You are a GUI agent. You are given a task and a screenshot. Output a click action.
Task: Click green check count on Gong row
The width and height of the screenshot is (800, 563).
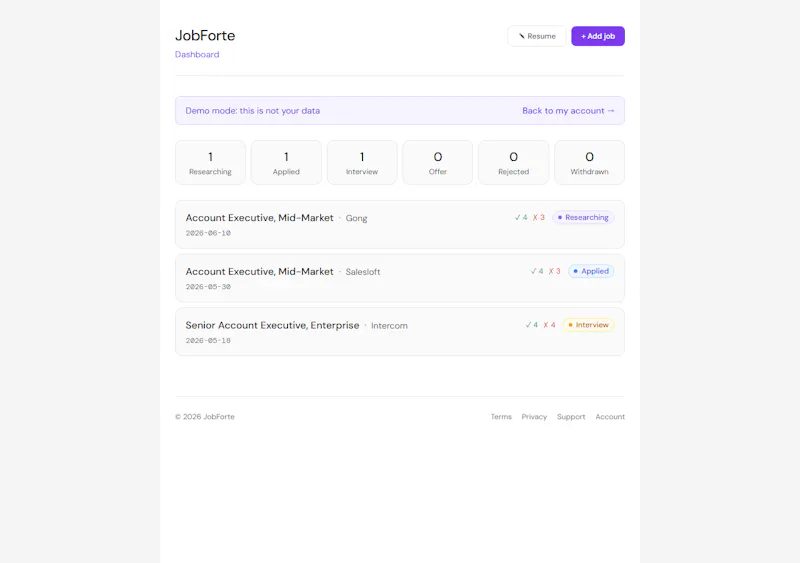pyautogui.click(x=521, y=217)
